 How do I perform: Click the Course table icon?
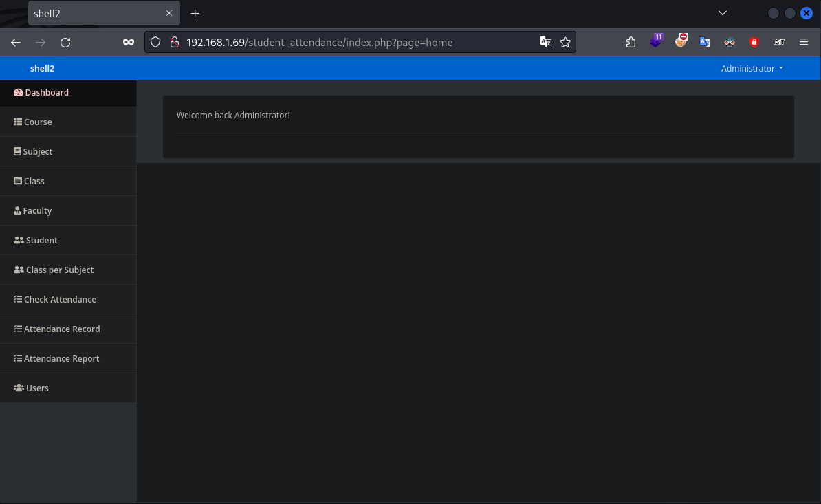pyautogui.click(x=18, y=122)
